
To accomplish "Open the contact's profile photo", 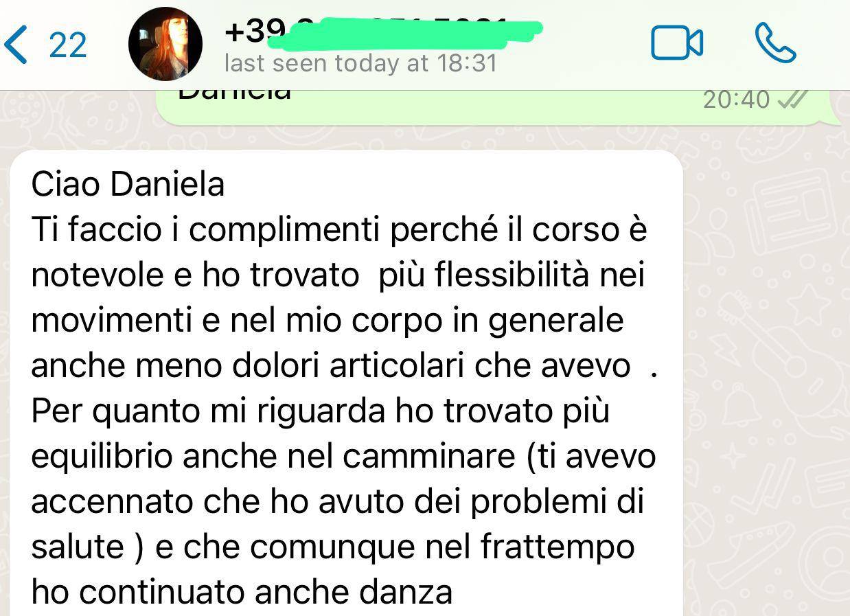I will [165, 45].
